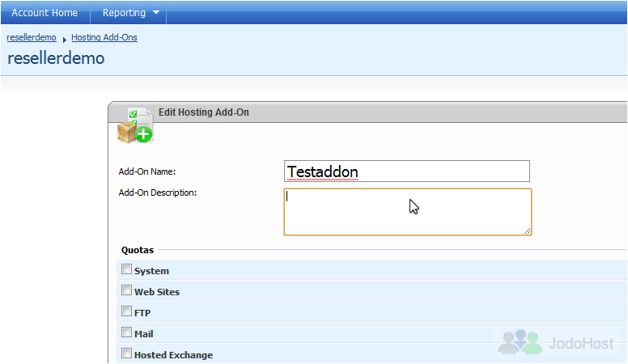Viewport: 628px width, 364px height.
Task: Enable the Web Sites quota checkbox
Action: click(x=126, y=290)
